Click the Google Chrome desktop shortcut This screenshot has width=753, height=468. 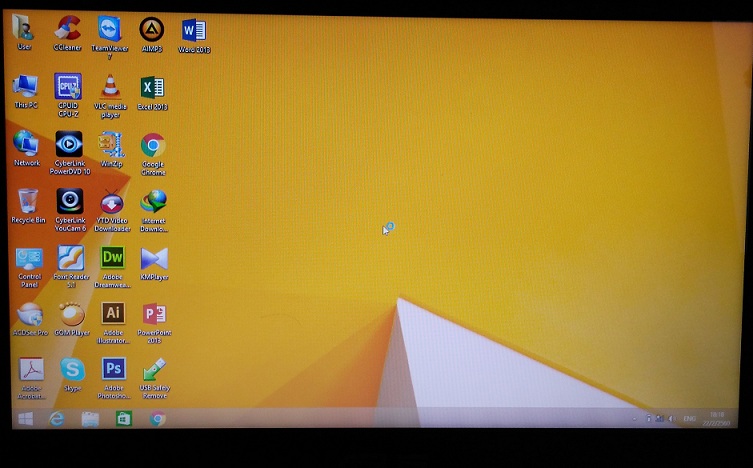[153, 154]
